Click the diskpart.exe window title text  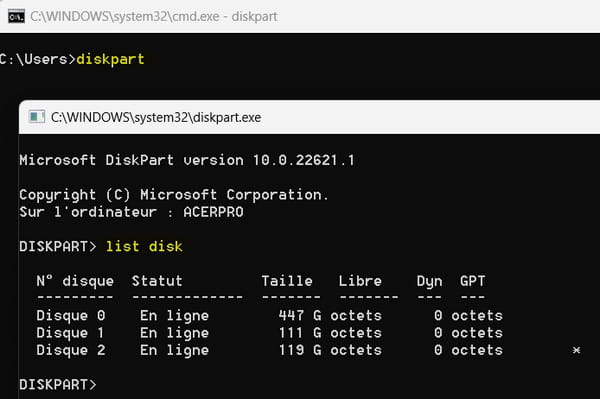click(156, 117)
